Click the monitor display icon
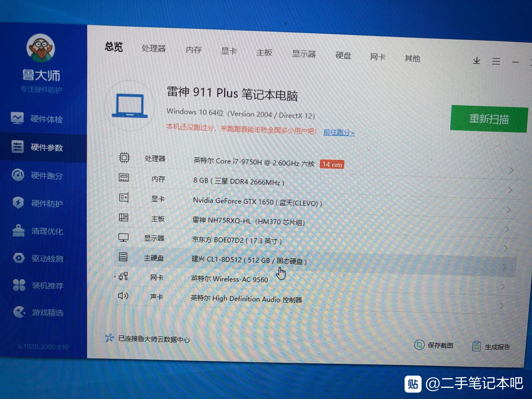 (123, 238)
